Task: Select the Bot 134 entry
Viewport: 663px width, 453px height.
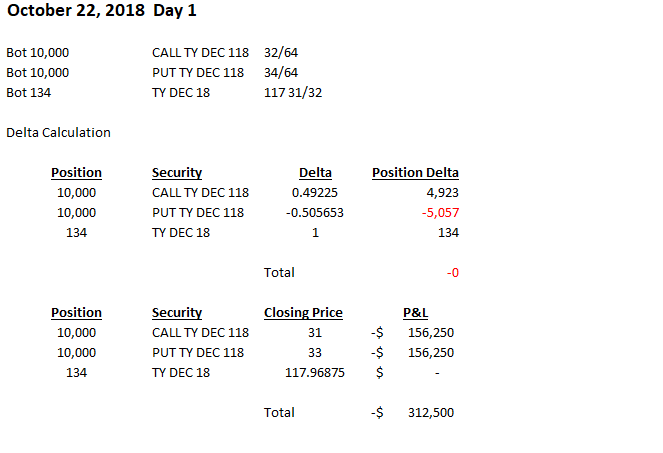Action: (x=29, y=93)
